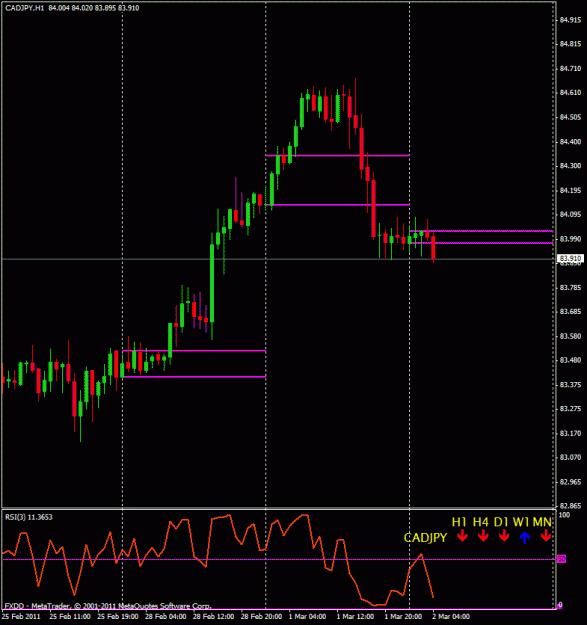Click the magenta RSI level 50 tag

pyautogui.click(x=561, y=559)
